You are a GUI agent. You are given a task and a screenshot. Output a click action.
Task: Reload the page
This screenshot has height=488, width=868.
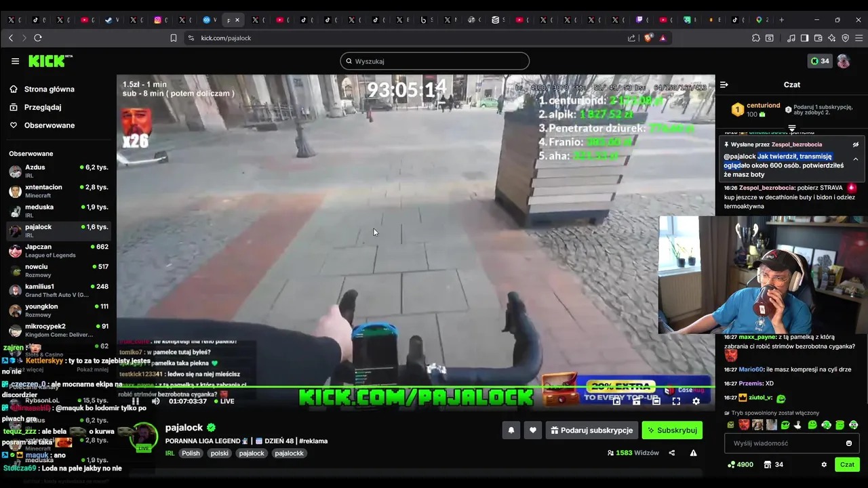(x=38, y=38)
